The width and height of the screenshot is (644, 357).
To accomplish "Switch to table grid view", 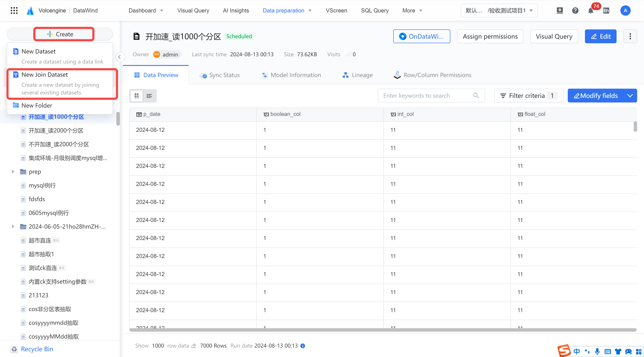I will click(x=137, y=96).
